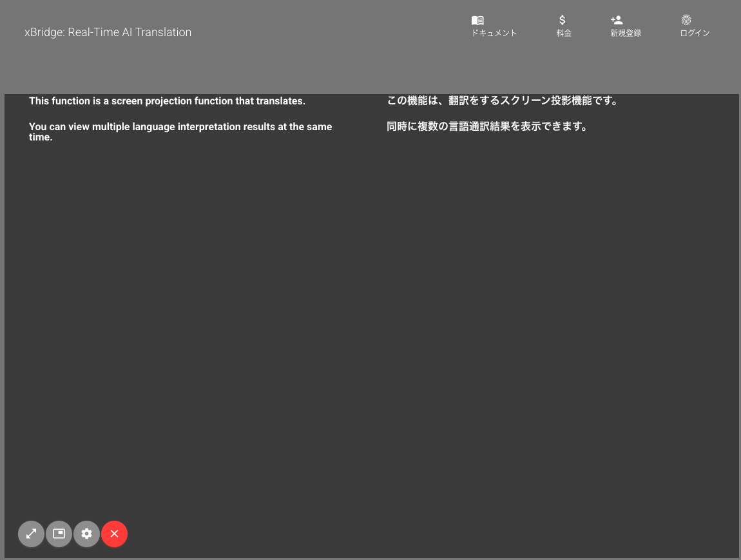Select the 料金 menu label
The height and width of the screenshot is (560, 741).
tap(564, 34)
